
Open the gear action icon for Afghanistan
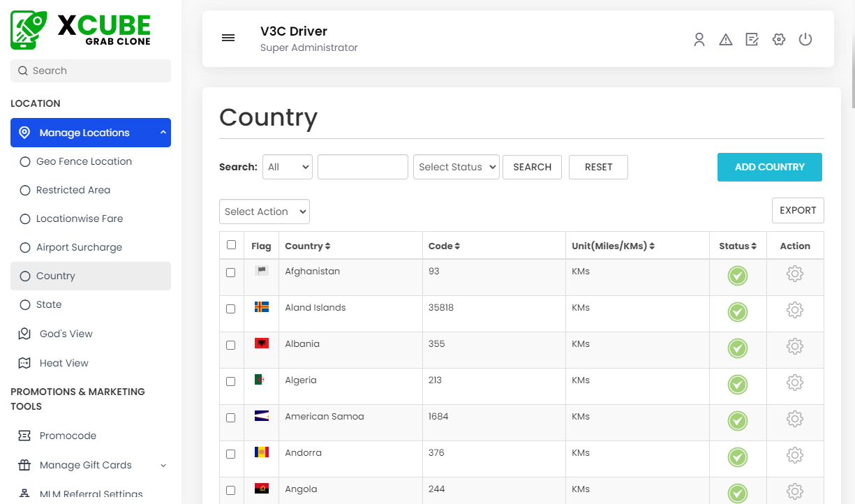click(795, 273)
